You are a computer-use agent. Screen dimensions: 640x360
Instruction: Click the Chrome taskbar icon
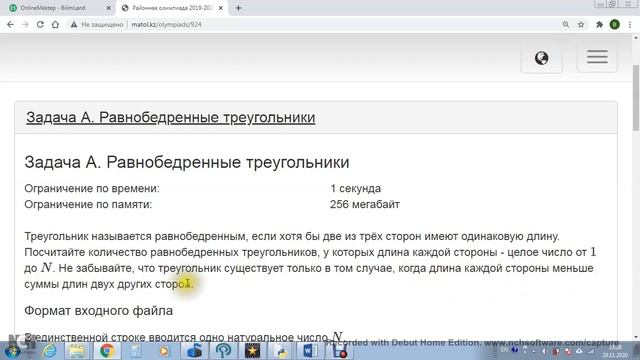click(x=107, y=351)
